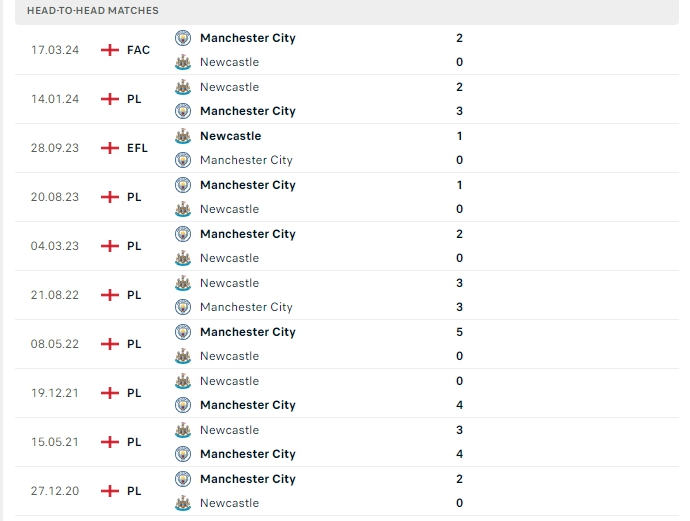The height and width of the screenshot is (521, 690).
Task: Click Newcastle crest in 19.12.21 match
Action: click(x=183, y=381)
